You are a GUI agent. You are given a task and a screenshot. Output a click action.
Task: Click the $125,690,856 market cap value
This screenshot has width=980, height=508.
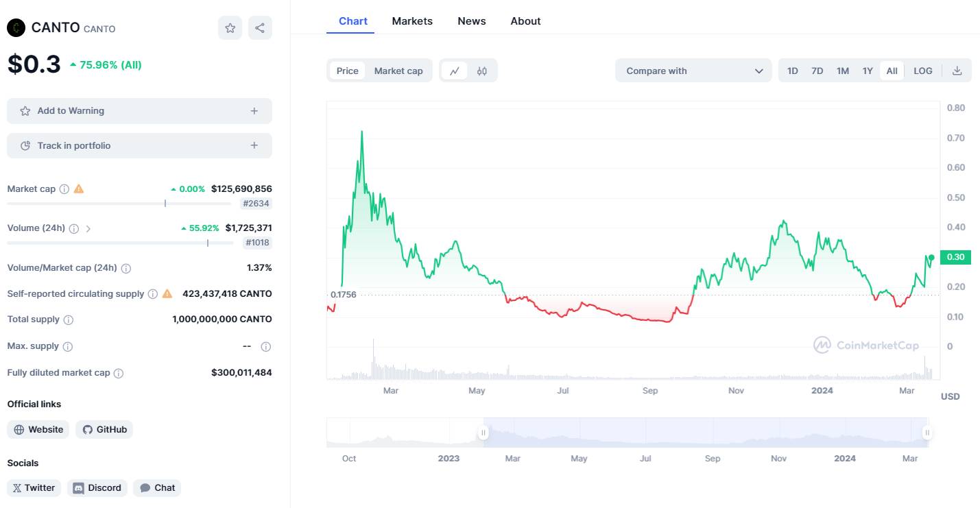[241, 189]
